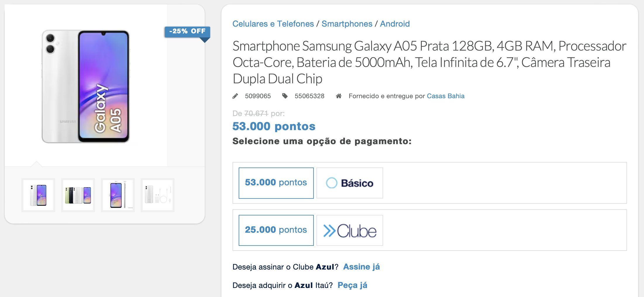Click the SKU number 55065328
The width and height of the screenshot is (644, 297).
(x=309, y=96)
